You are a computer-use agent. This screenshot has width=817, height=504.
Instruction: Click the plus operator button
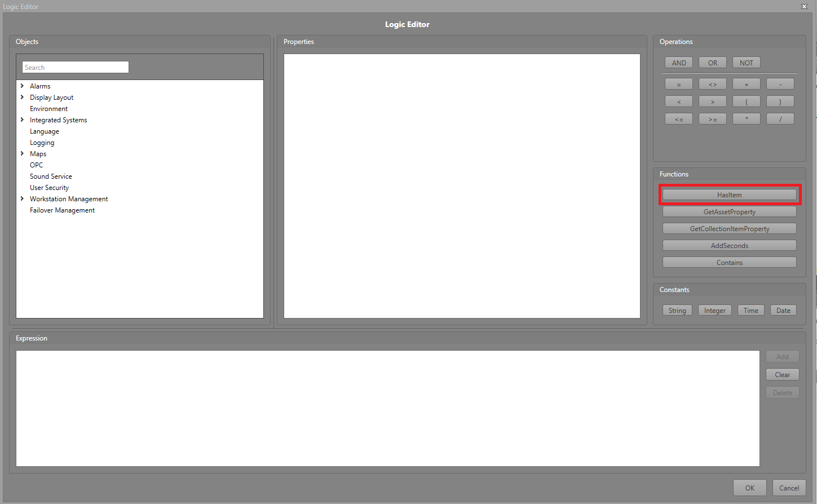coord(746,84)
